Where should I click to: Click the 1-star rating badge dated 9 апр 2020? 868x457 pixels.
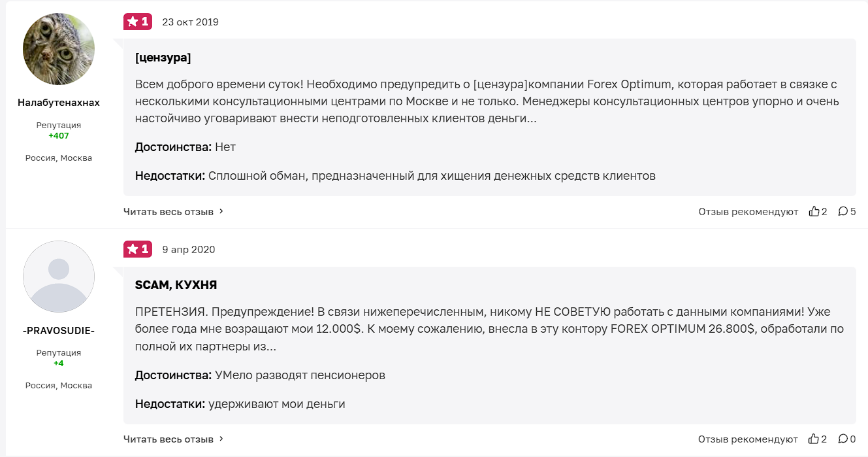click(137, 249)
